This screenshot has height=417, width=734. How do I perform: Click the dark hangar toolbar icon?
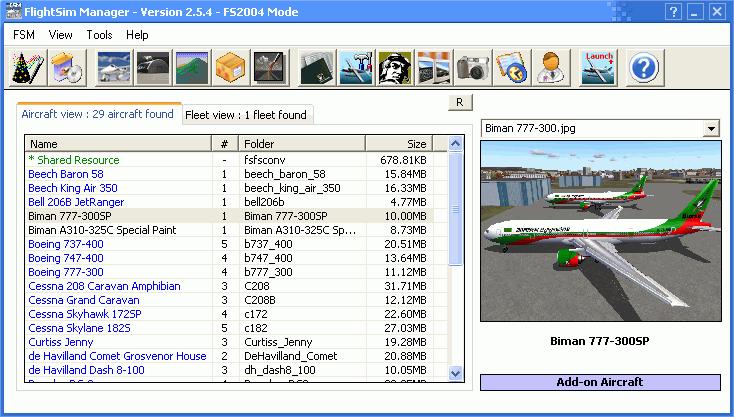tap(153, 68)
